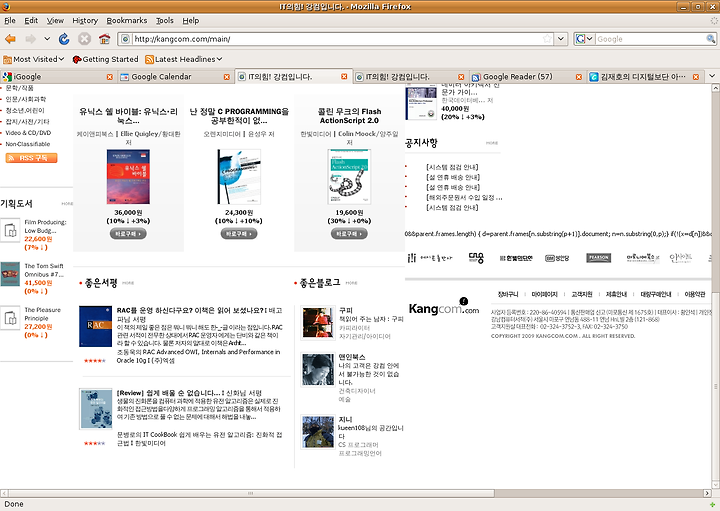Open the Flash ActionScript 2.0 book cover

coord(349,176)
